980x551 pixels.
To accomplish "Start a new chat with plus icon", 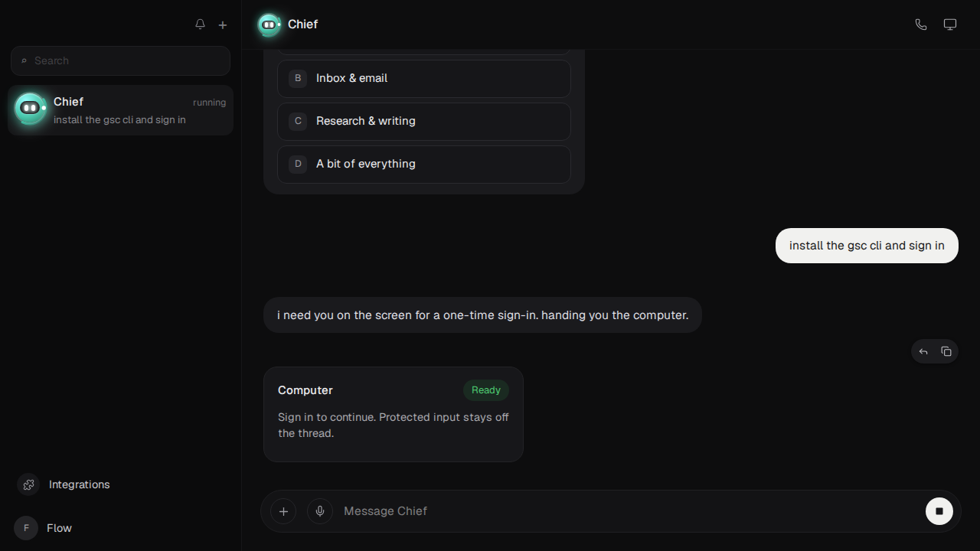I will click(x=223, y=24).
